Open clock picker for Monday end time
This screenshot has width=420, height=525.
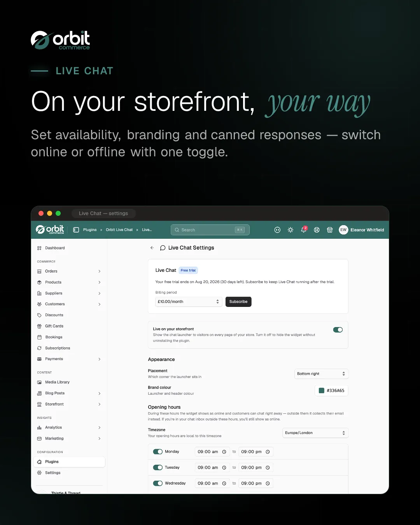(268, 452)
